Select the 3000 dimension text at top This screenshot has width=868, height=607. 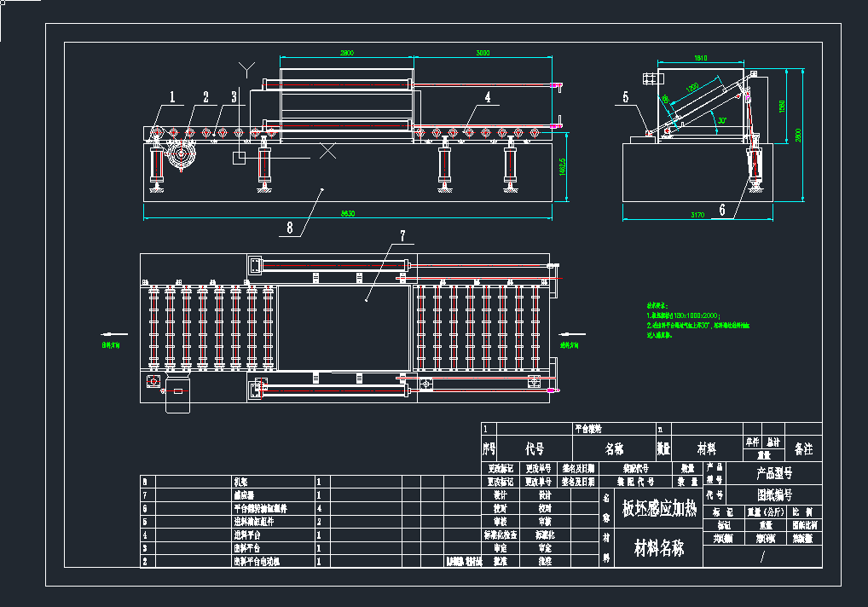click(x=483, y=54)
